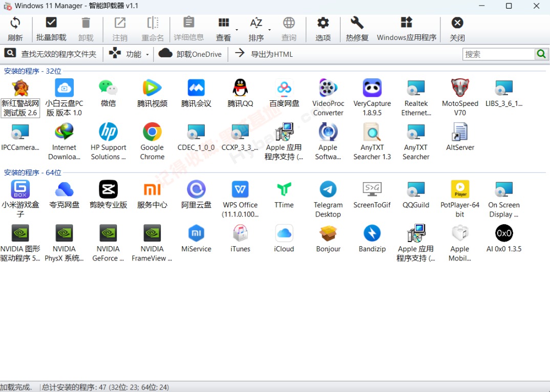Expand the 查看 dropdown arrow
The width and height of the screenshot is (550, 392).
click(237, 30)
